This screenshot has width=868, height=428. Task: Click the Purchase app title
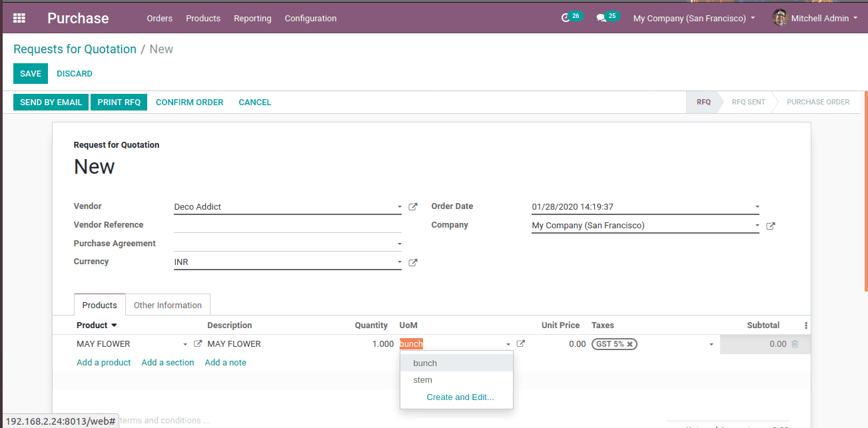pyautogui.click(x=78, y=18)
